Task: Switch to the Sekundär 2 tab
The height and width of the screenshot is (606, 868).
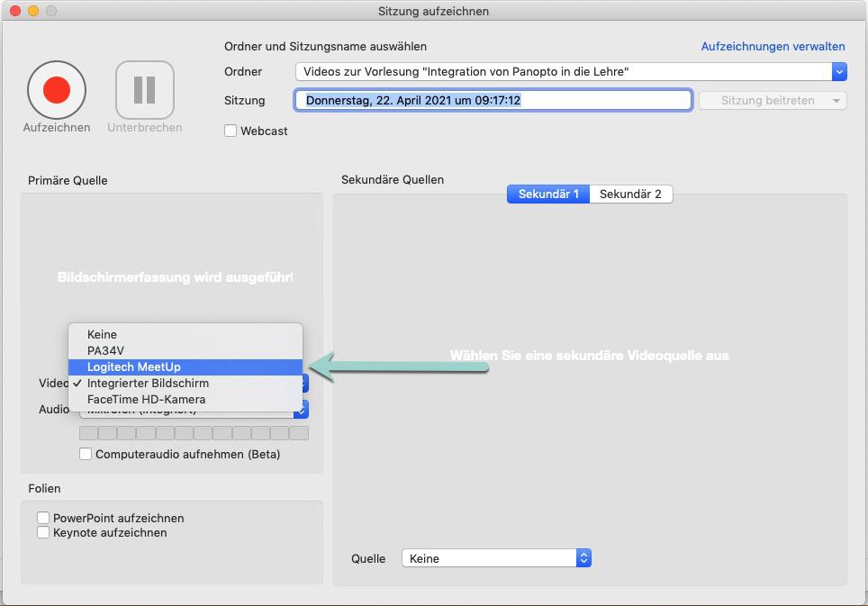Action: (x=630, y=194)
